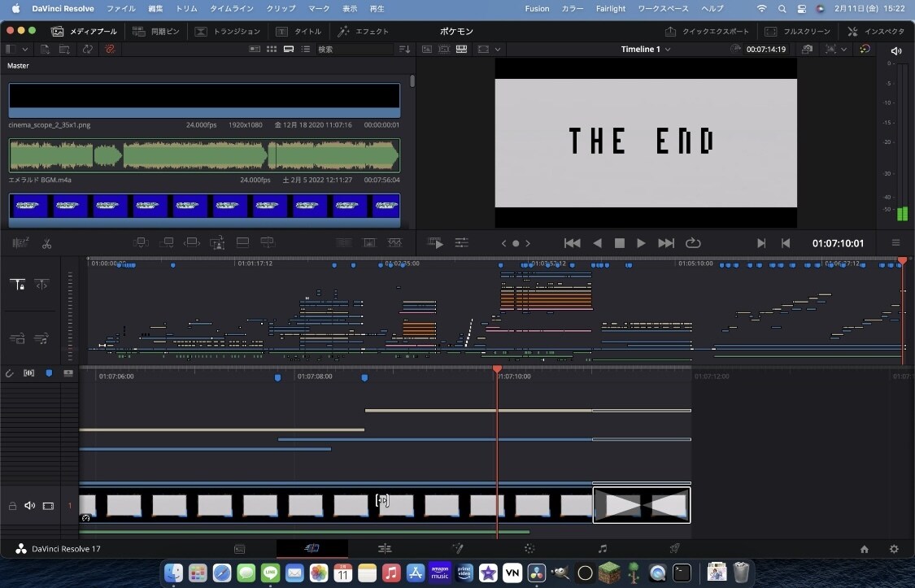Select cinema_scope_2_35x1.png clip thumbnail
This screenshot has width=915, height=588.
pos(204,100)
